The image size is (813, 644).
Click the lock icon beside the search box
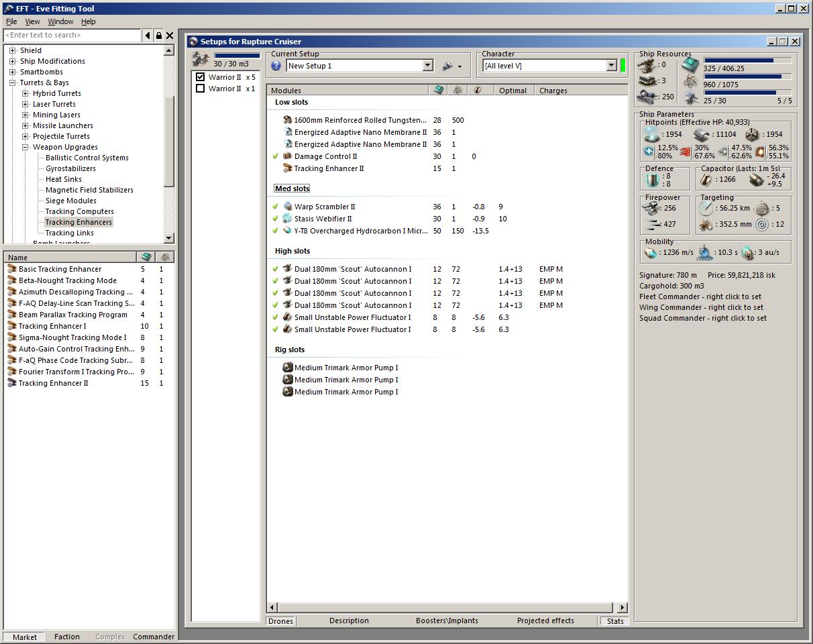click(158, 36)
